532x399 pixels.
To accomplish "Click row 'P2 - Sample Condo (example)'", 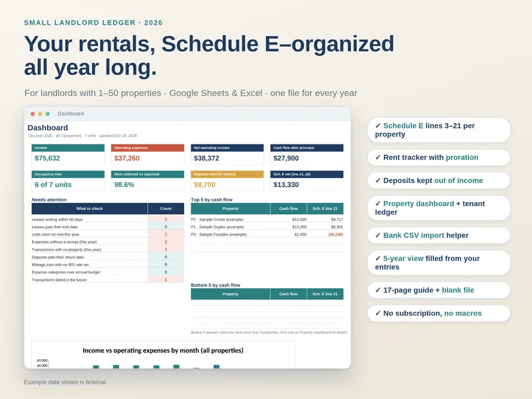I will tap(267, 219).
